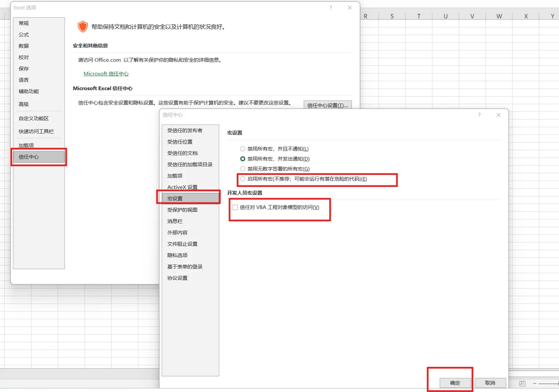Viewport: 559px width, 392px height.
Task: Click the zoom slider track in status bar
Action: click(x=549, y=383)
